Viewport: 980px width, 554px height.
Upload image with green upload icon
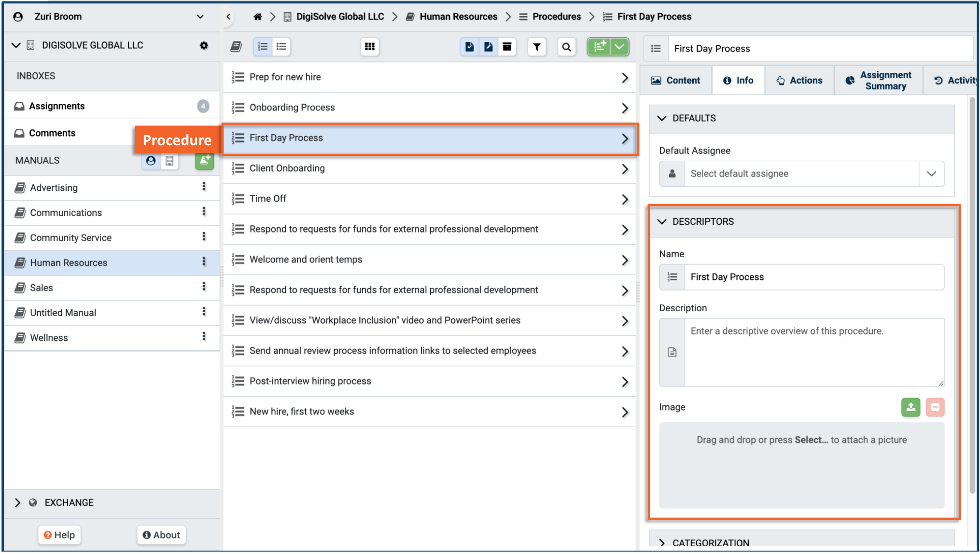[910, 407]
